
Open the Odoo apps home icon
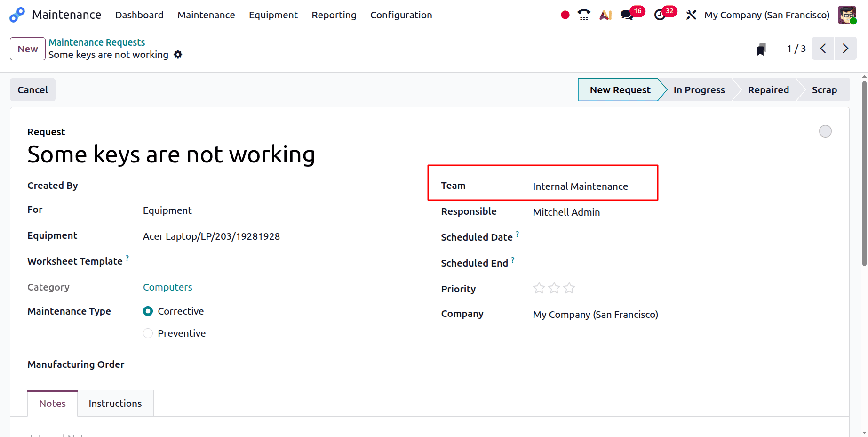coord(17,15)
